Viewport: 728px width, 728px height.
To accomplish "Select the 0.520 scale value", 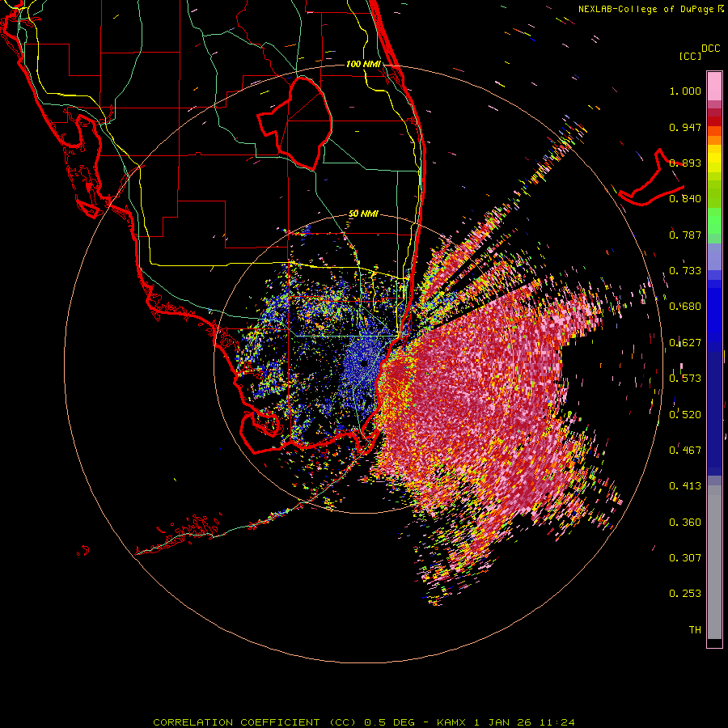I will point(685,414).
